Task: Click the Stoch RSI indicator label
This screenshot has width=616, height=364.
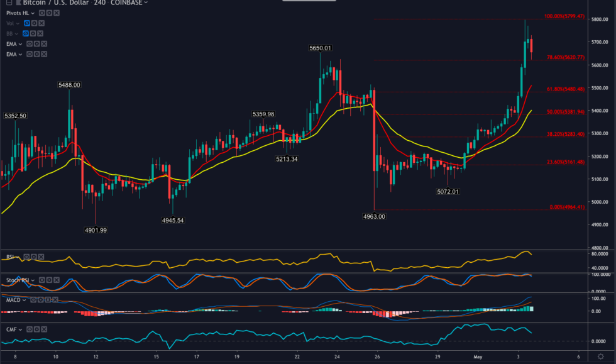Action: (18, 280)
